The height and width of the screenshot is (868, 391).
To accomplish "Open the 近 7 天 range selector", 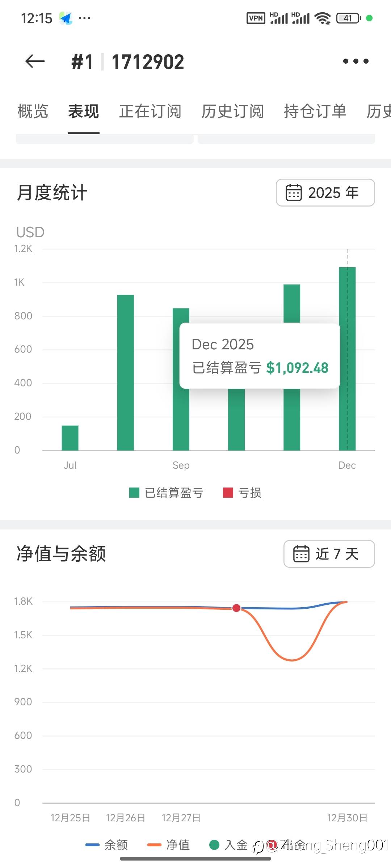I will tap(329, 554).
